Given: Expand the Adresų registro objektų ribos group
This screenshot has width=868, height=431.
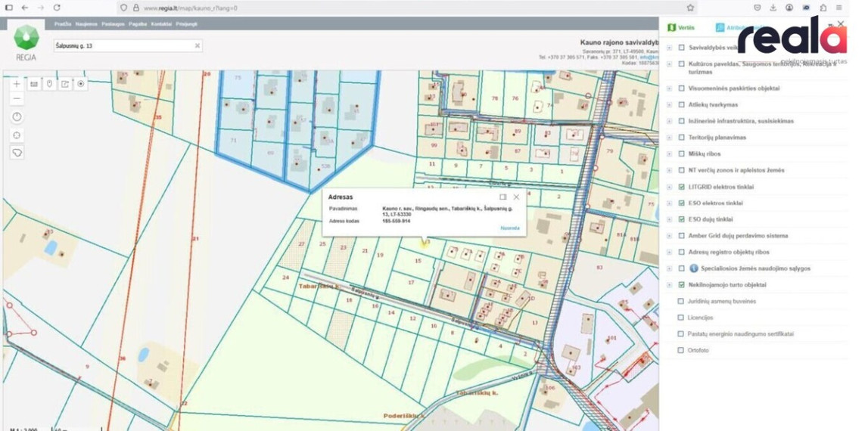Looking at the screenshot, I should (669, 253).
